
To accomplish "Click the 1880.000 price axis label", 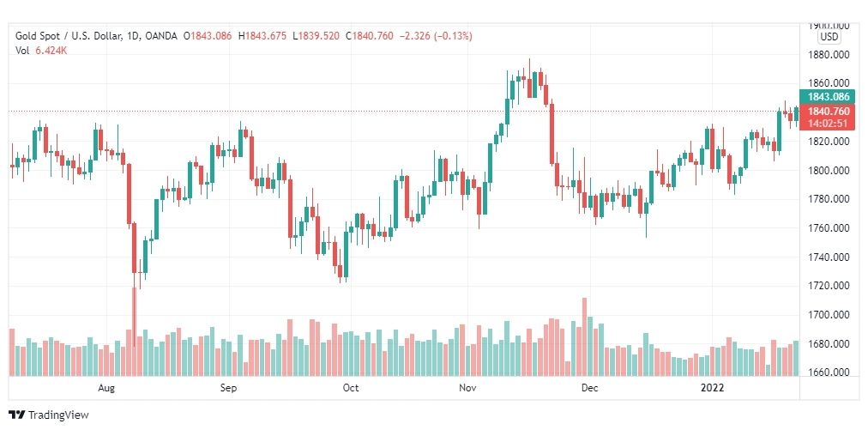I will [829, 55].
